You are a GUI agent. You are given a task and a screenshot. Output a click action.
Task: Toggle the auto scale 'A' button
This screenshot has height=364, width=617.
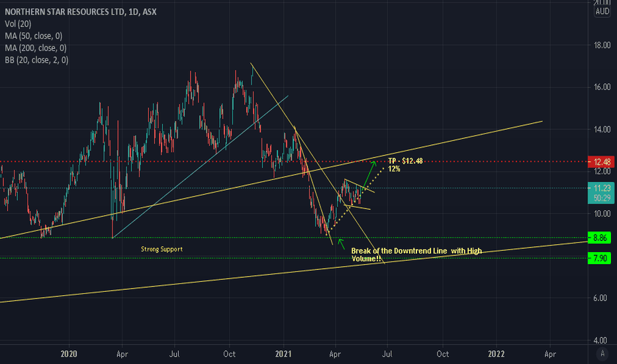602,354
